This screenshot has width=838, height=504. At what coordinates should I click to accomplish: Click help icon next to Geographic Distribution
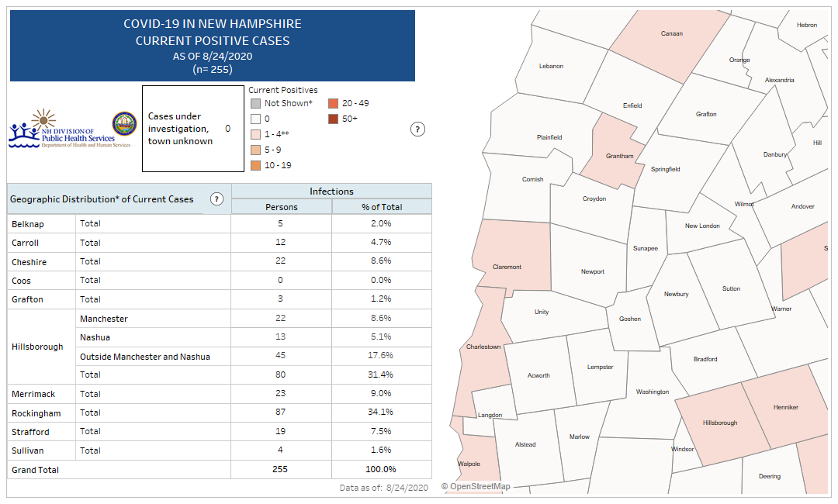[217, 199]
